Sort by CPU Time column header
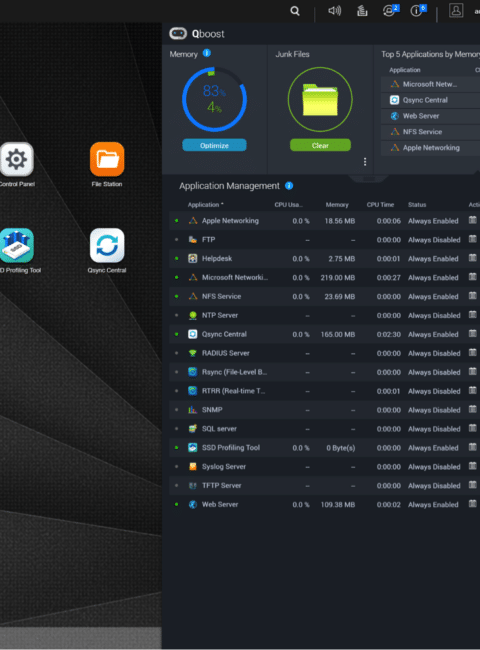The height and width of the screenshot is (650, 480). 380,205
